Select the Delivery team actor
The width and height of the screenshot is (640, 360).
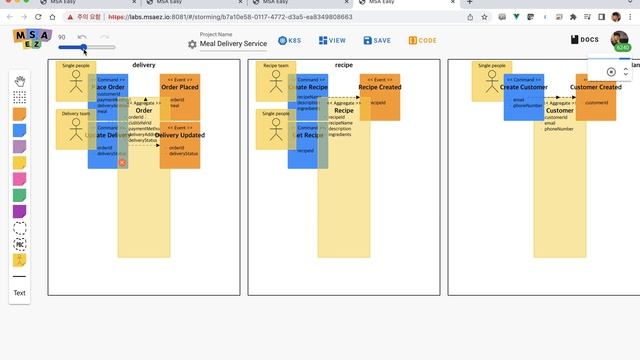76,129
